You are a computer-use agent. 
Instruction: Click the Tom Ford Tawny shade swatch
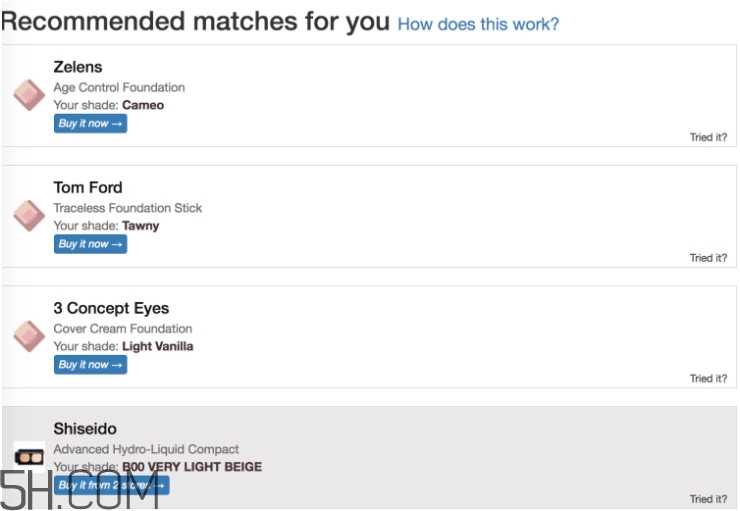pyautogui.click(x=28, y=216)
